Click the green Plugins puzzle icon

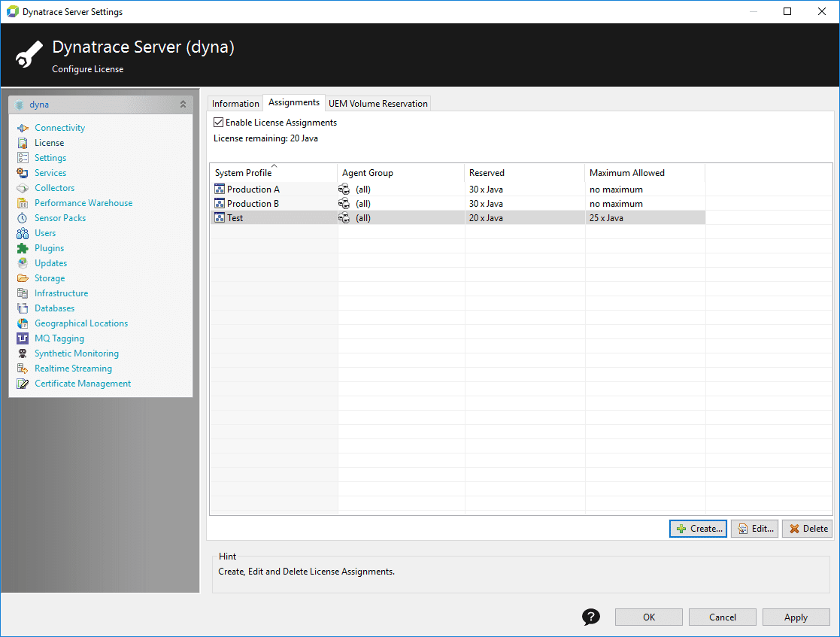(23, 248)
